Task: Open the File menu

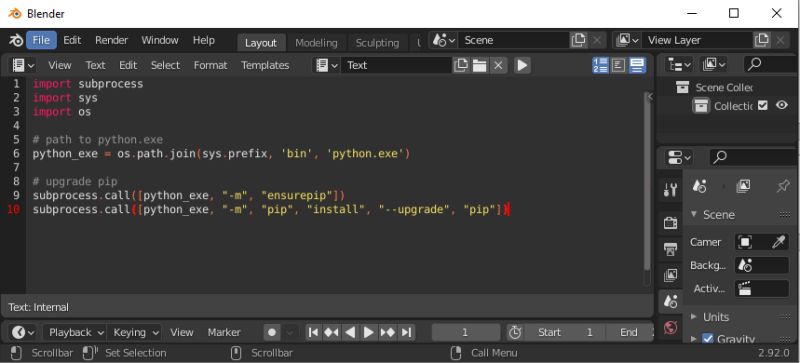Action: [41, 40]
